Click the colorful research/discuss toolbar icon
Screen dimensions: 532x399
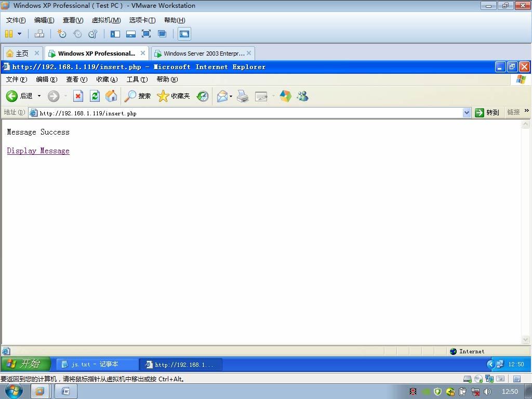coord(285,96)
